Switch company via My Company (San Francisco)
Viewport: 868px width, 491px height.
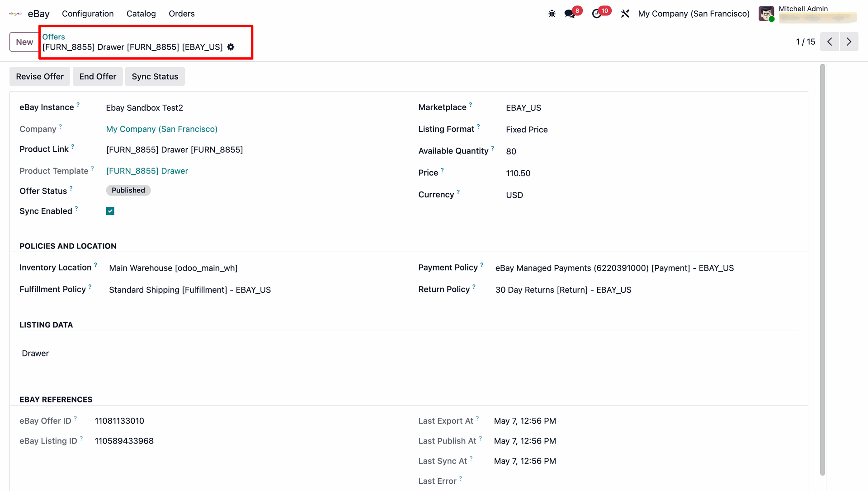693,14
